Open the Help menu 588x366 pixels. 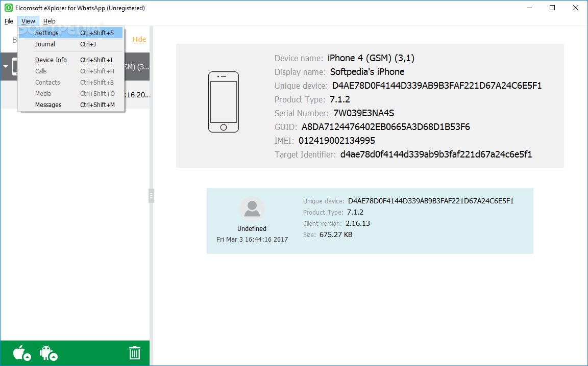click(49, 21)
